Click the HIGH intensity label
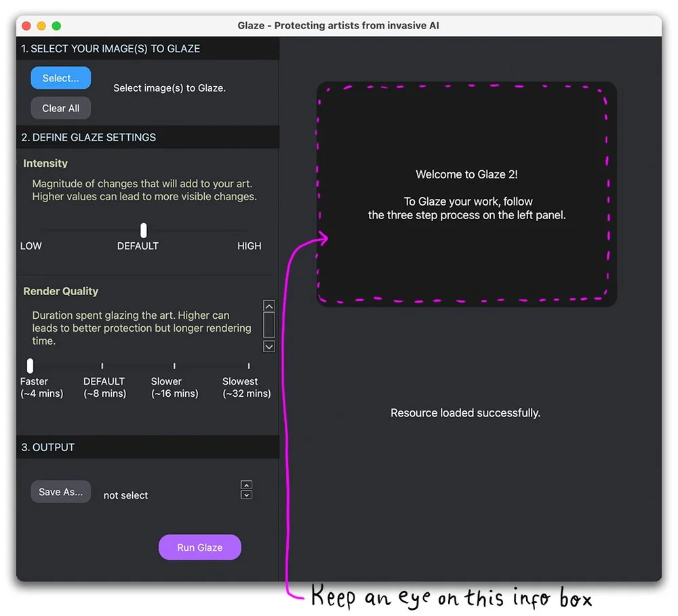This screenshot has height=616, width=678. [249, 246]
